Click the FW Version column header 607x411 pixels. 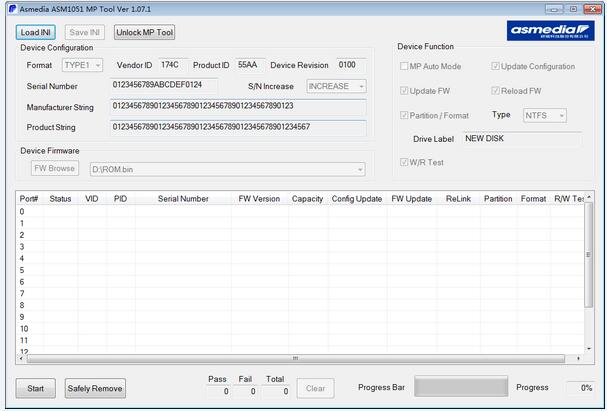coord(259,199)
